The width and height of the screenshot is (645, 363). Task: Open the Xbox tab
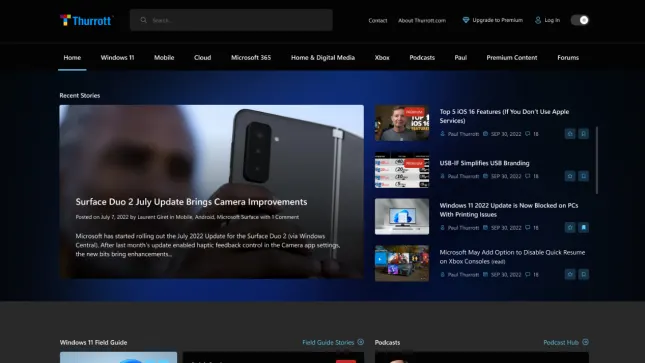382,58
